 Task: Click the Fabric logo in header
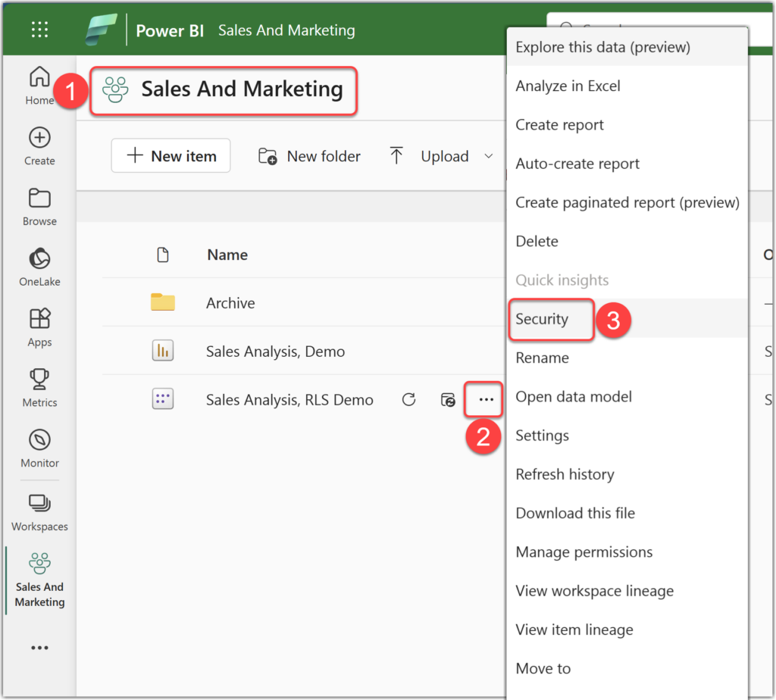[x=101, y=30]
